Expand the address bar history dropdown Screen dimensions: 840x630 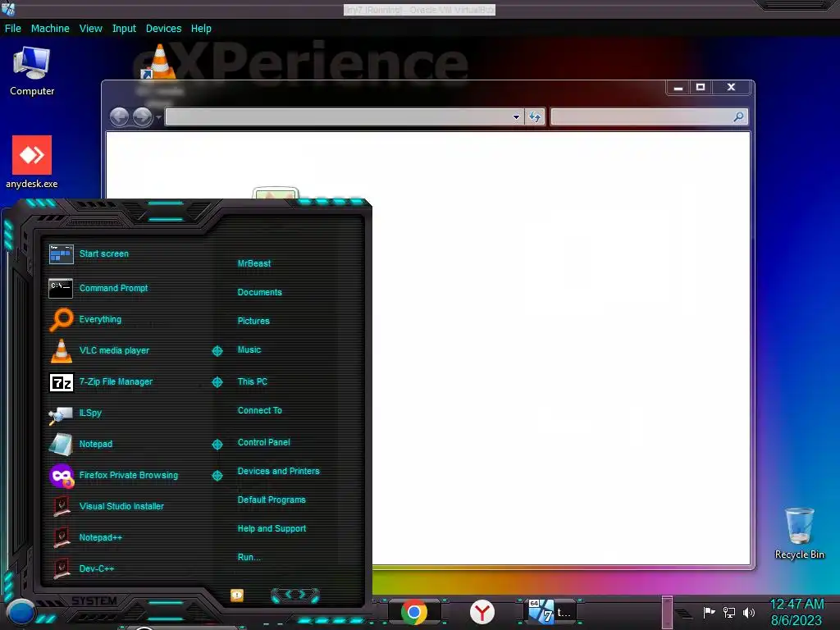pyautogui.click(x=516, y=116)
